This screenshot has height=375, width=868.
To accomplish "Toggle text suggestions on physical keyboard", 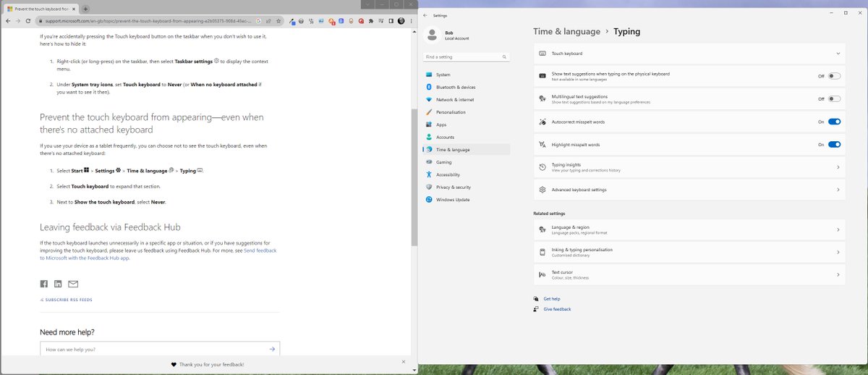I will coord(834,76).
